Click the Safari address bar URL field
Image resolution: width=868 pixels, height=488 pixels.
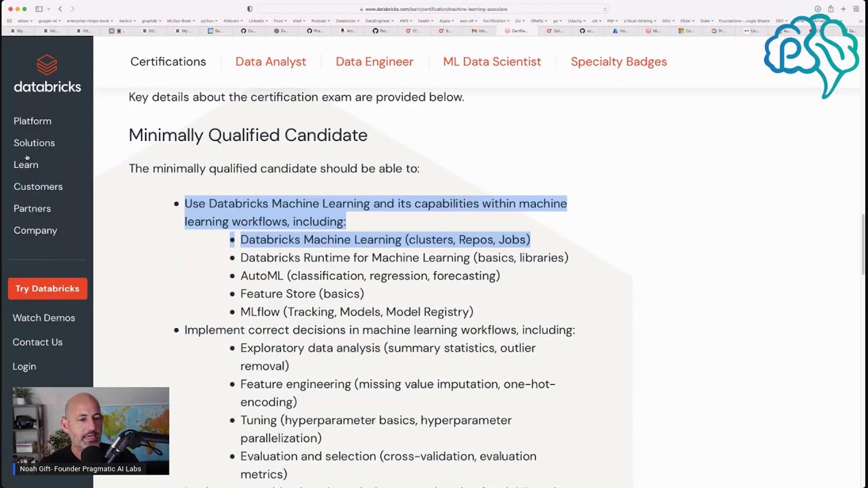(x=434, y=9)
